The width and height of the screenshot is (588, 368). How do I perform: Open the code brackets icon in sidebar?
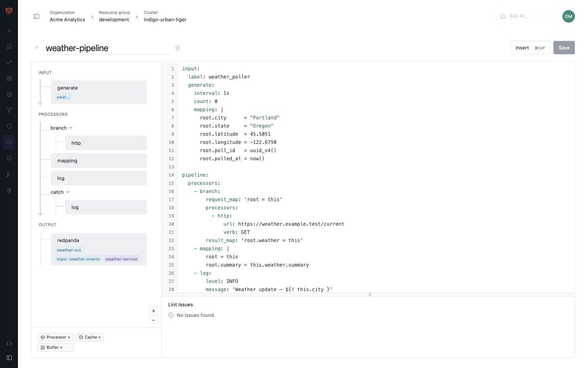click(9, 158)
